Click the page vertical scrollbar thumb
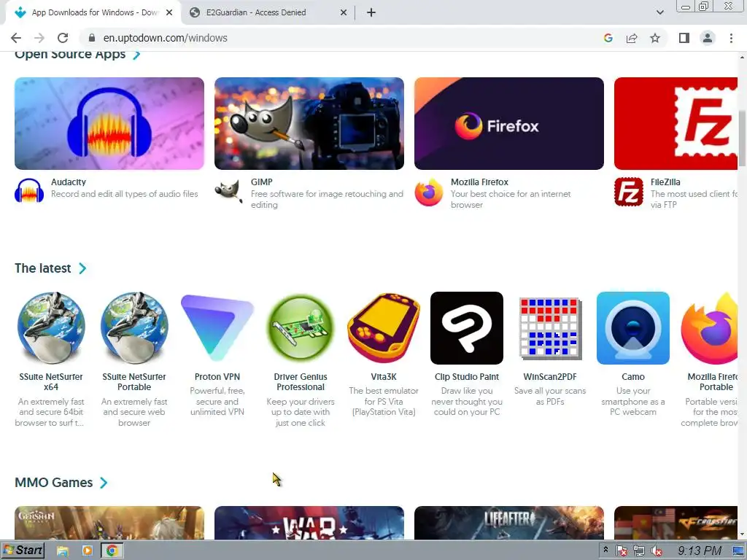The image size is (747, 560). click(742, 139)
